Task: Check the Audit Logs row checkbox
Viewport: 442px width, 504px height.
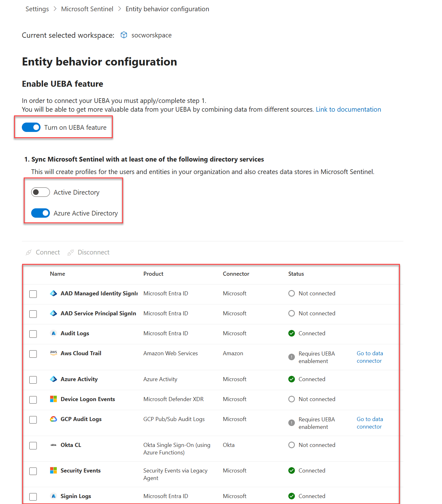Action: tap(33, 334)
